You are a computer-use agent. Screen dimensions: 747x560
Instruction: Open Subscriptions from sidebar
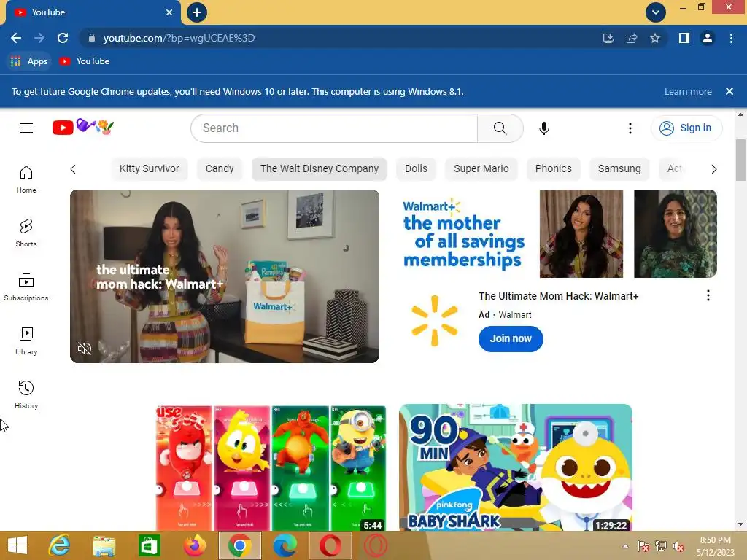point(26,287)
